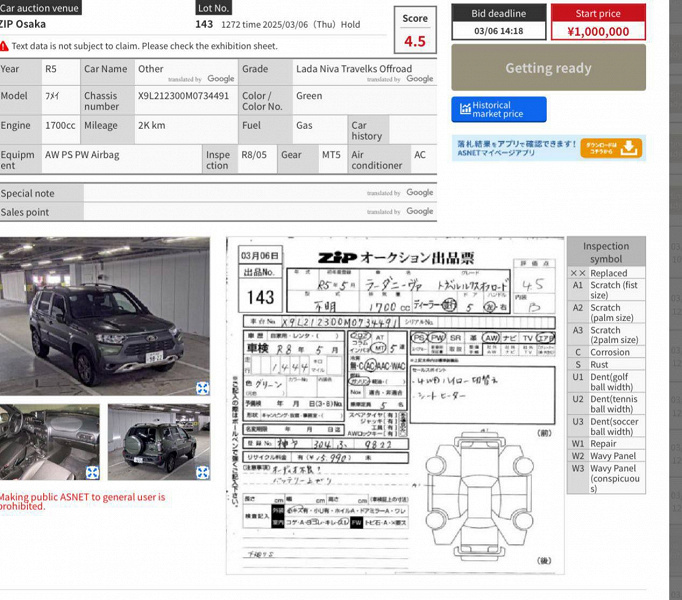
Task: Open the ZIP auction exhibition sheet image
Action: 395,406
